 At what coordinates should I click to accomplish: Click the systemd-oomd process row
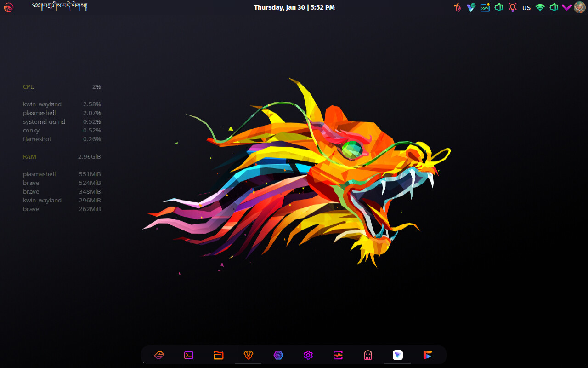[x=62, y=122]
